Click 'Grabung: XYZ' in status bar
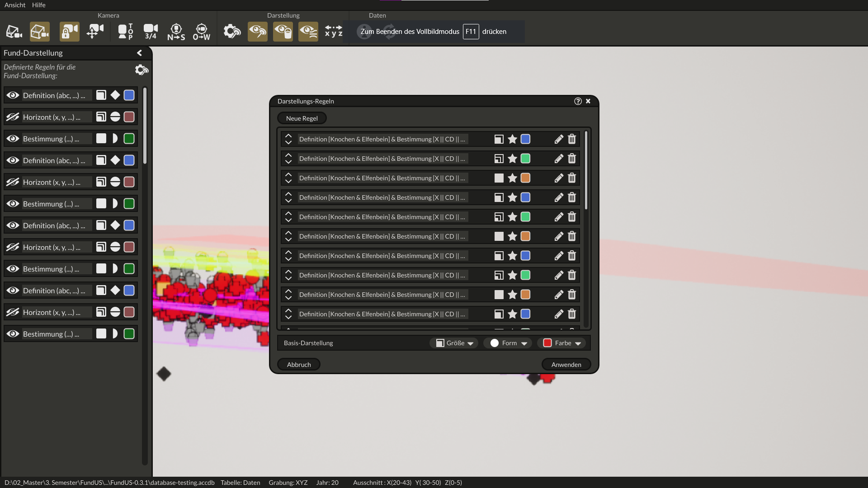868x488 pixels. (x=288, y=483)
